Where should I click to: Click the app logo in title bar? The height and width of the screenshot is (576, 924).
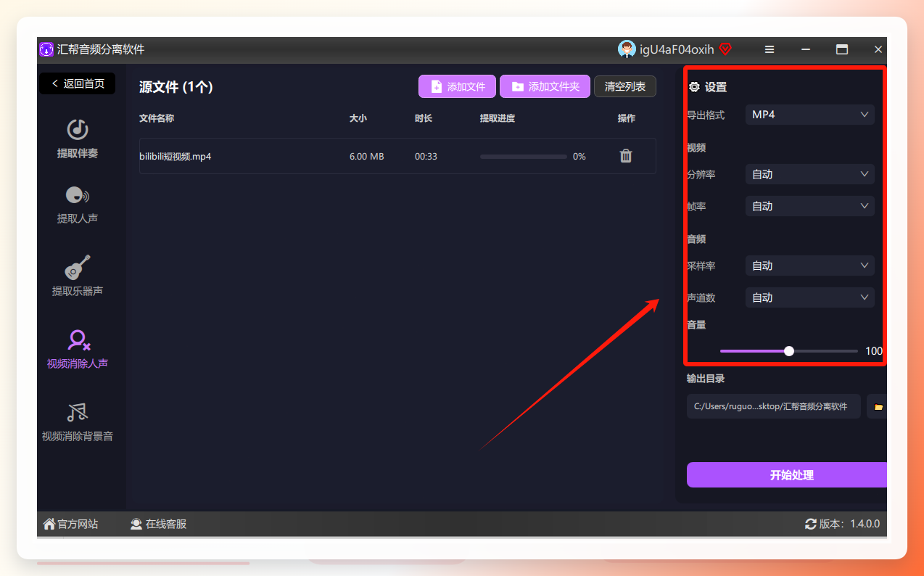[x=46, y=49]
